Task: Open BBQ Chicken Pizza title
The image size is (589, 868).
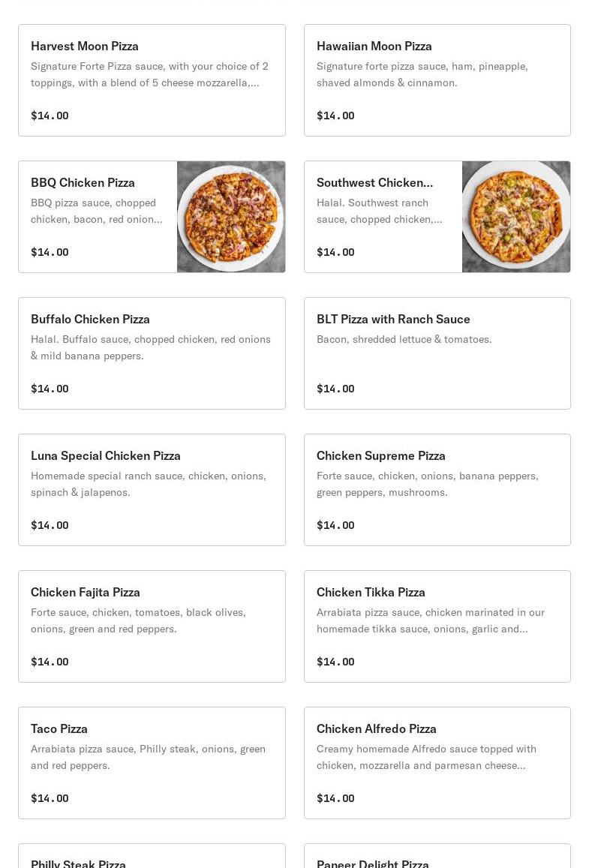Action: tap(83, 183)
